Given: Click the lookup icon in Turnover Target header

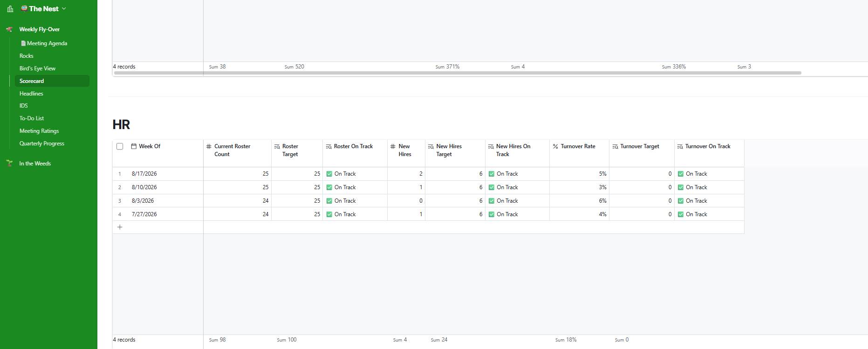Looking at the screenshot, I should click(615, 146).
